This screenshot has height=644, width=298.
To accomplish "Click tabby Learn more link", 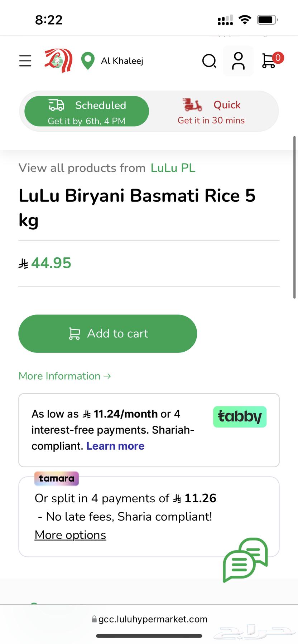I will [115, 446].
